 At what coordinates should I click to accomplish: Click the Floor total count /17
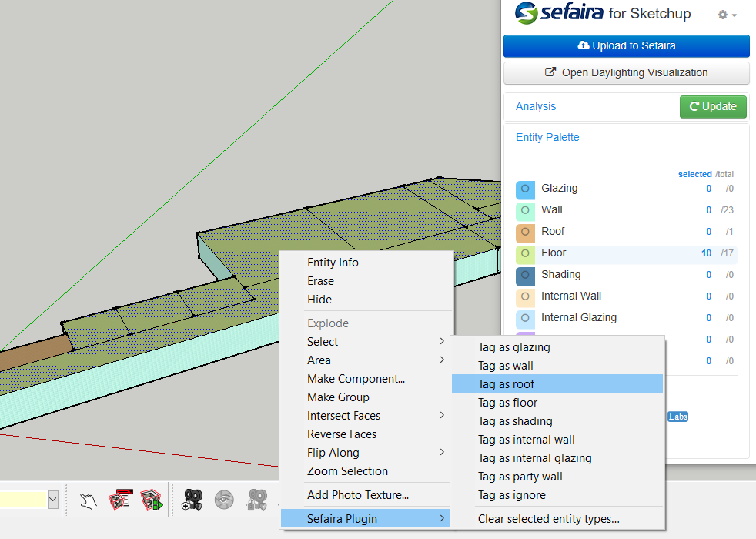pyautogui.click(x=727, y=253)
